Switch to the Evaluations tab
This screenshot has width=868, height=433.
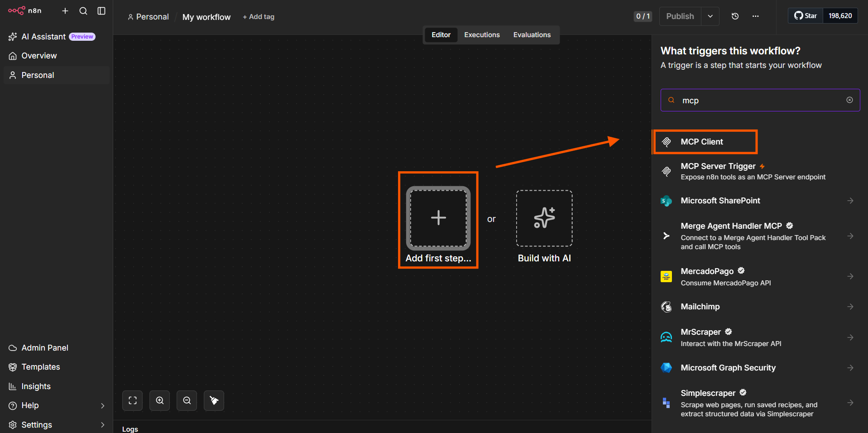(x=532, y=35)
